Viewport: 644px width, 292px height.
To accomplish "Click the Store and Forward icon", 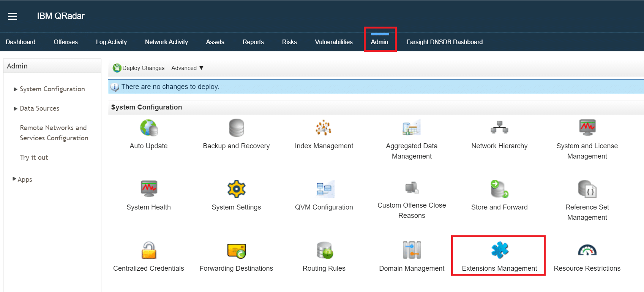I will point(499,189).
